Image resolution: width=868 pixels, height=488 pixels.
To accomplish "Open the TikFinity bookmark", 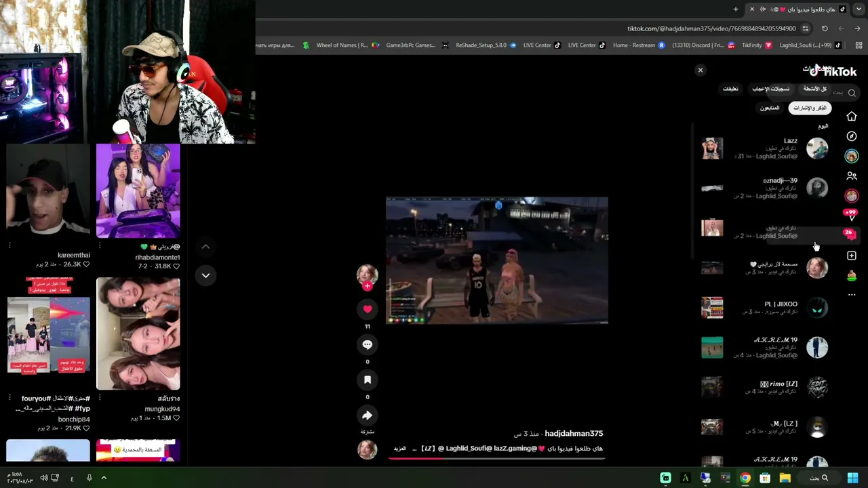I will click(x=757, y=45).
